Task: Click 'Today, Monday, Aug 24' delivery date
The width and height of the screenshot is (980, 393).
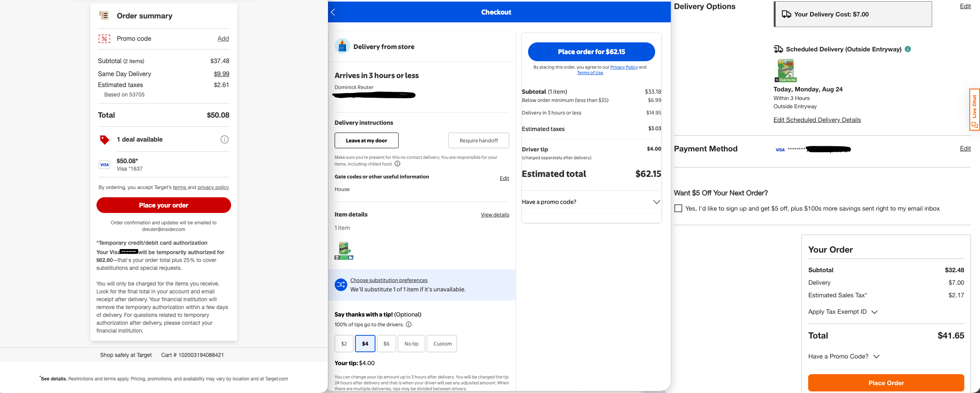Action: [x=808, y=89]
